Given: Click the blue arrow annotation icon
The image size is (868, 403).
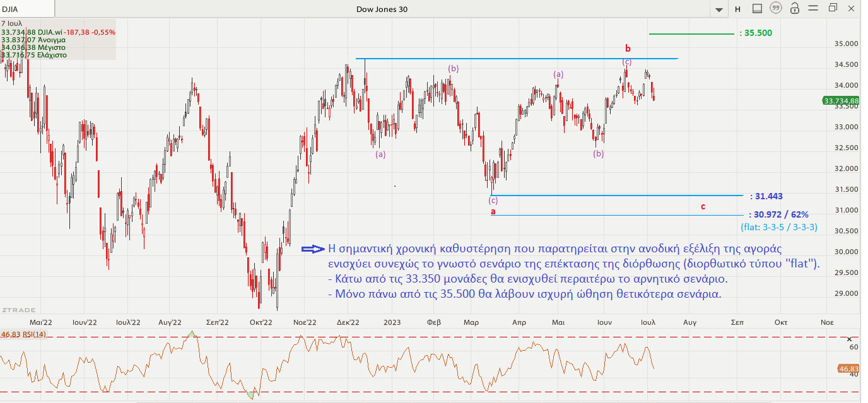Looking at the screenshot, I should (x=313, y=248).
